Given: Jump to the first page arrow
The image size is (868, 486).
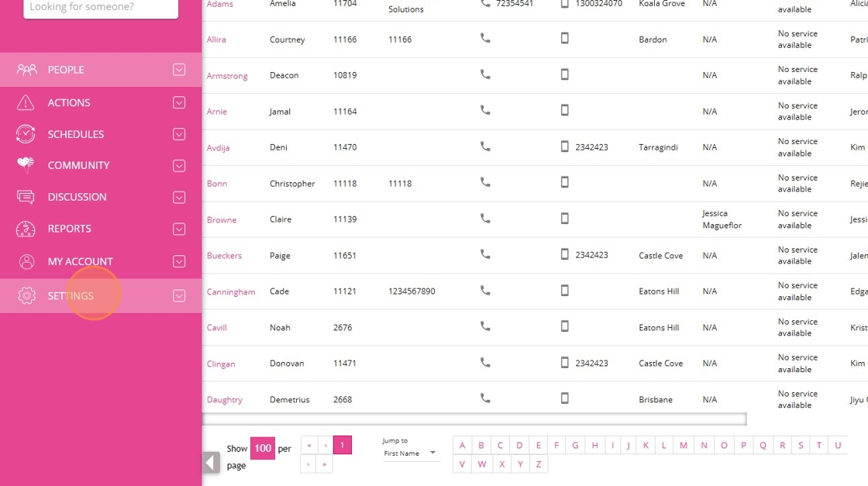Looking at the screenshot, I should [x=309, y=445].
